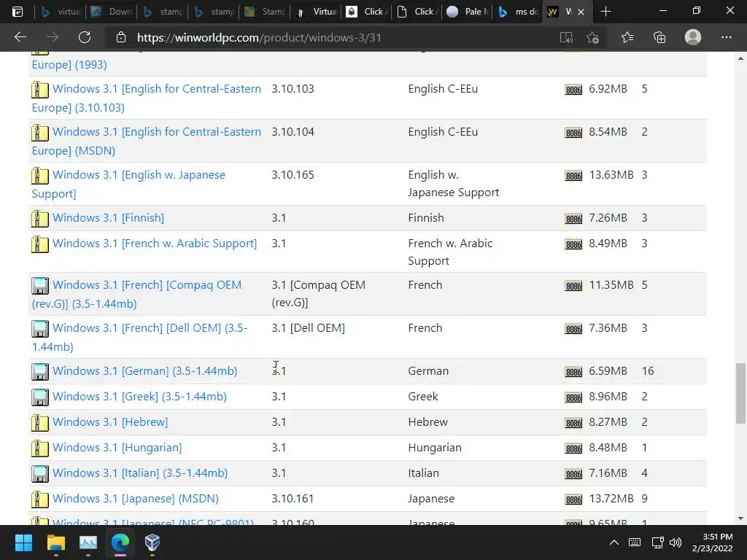Switch to the 'Pale M' tab
The width and height of the screenshot is (747, 560).
[468, 12]
